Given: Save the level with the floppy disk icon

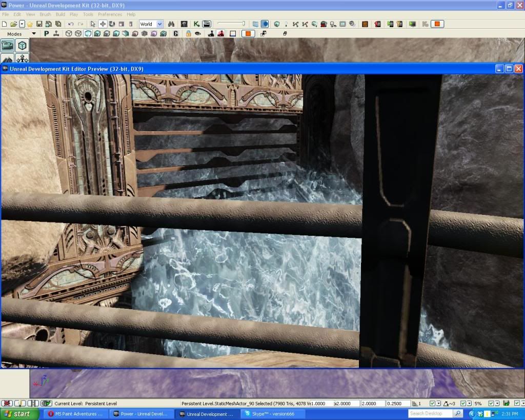Looking at the screenshot, I should (39, 24).
